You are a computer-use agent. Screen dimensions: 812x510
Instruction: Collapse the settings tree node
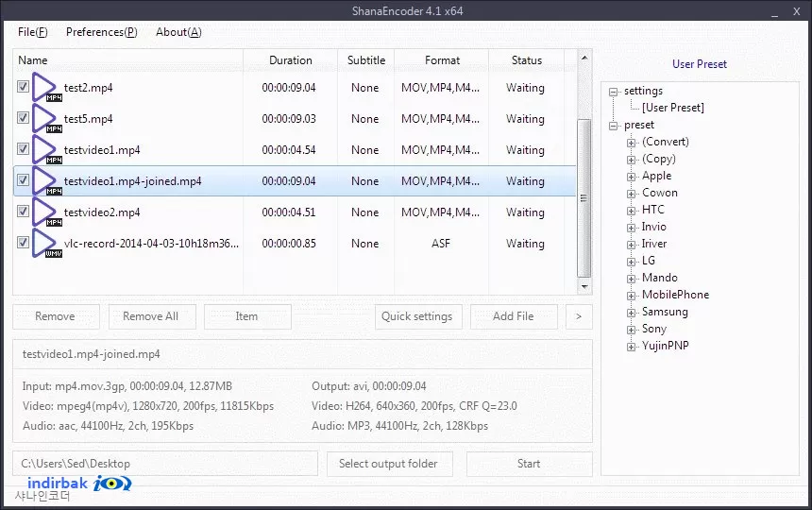[614, 92]
